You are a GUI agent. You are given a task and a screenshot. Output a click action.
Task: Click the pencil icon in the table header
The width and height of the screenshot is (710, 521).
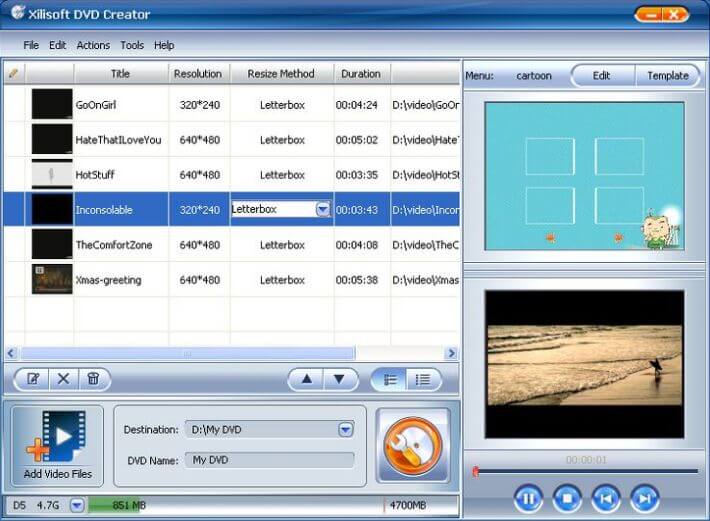pos(14,73)
